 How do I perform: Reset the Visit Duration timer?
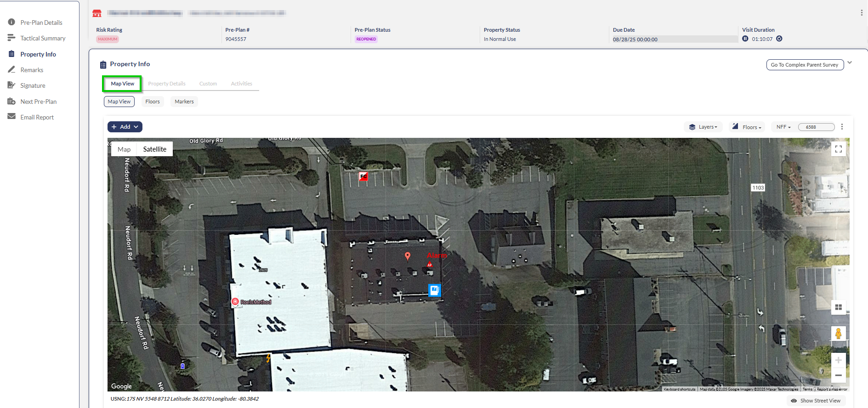tap(779, 39)
